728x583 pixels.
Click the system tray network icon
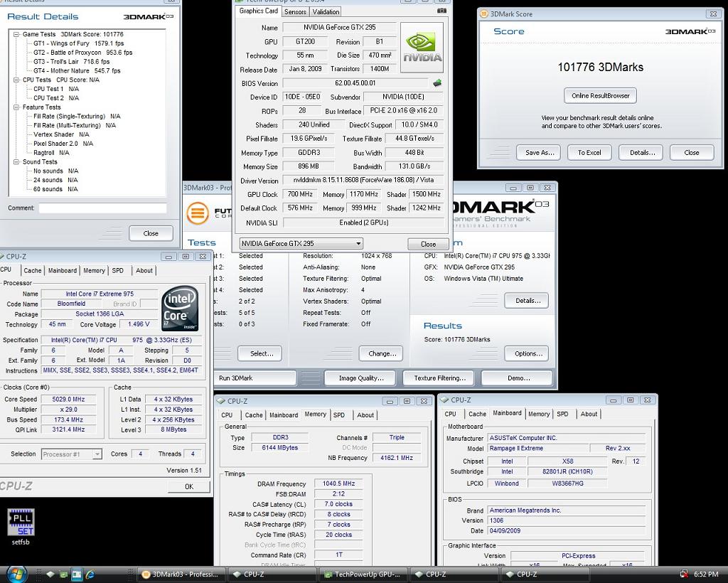[683, 574]
